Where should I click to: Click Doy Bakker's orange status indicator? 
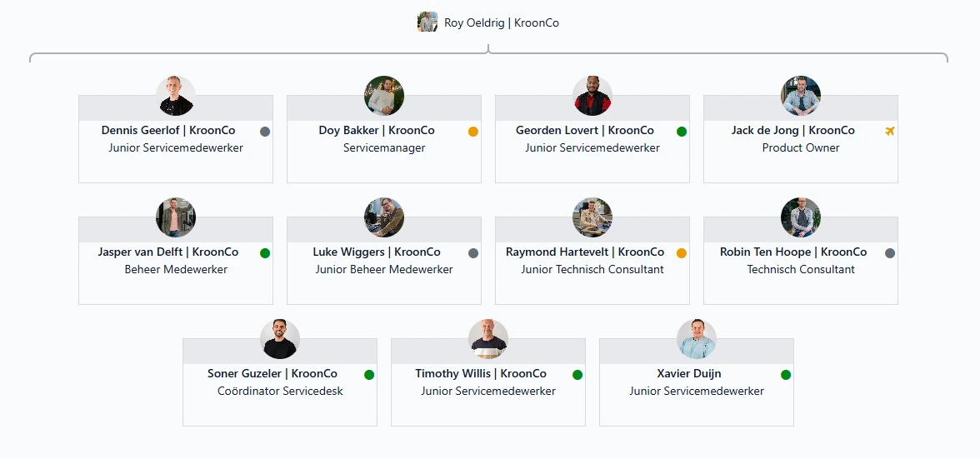coord(473,132)
